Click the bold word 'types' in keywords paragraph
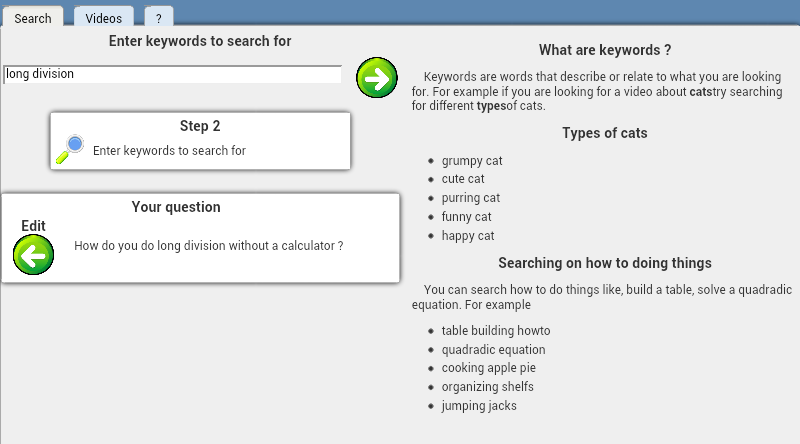Image resolution: width=800 pixels, height=444 pixels. point(491,106)
